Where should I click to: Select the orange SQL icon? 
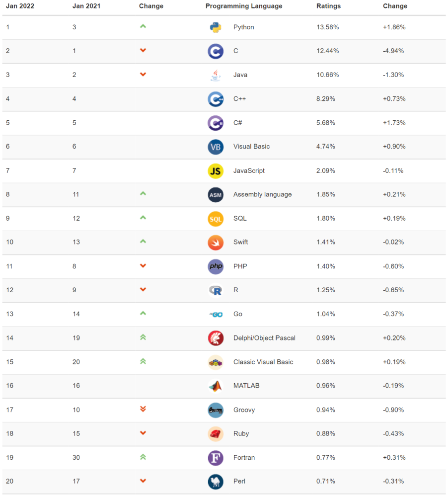coord(216,219)
